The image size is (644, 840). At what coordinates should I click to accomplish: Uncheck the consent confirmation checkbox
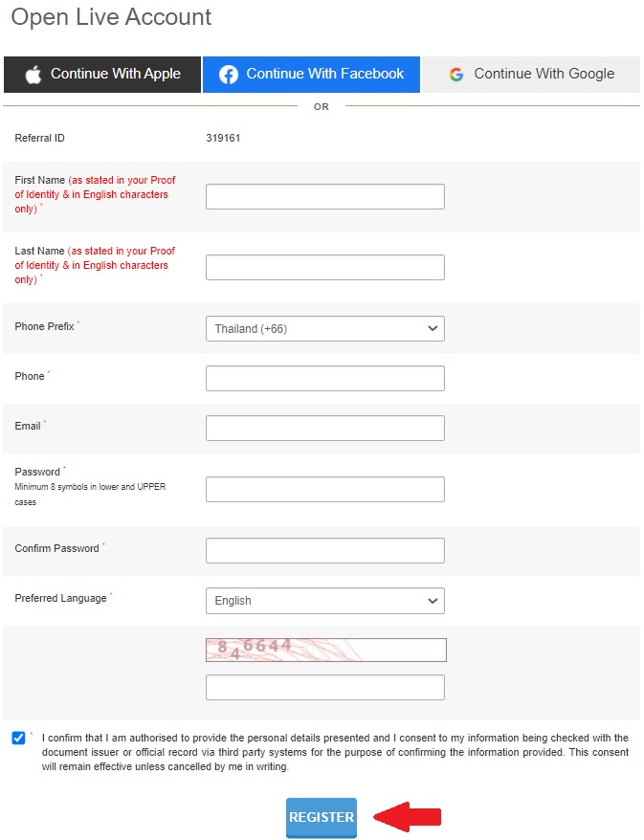coord(18,738)
